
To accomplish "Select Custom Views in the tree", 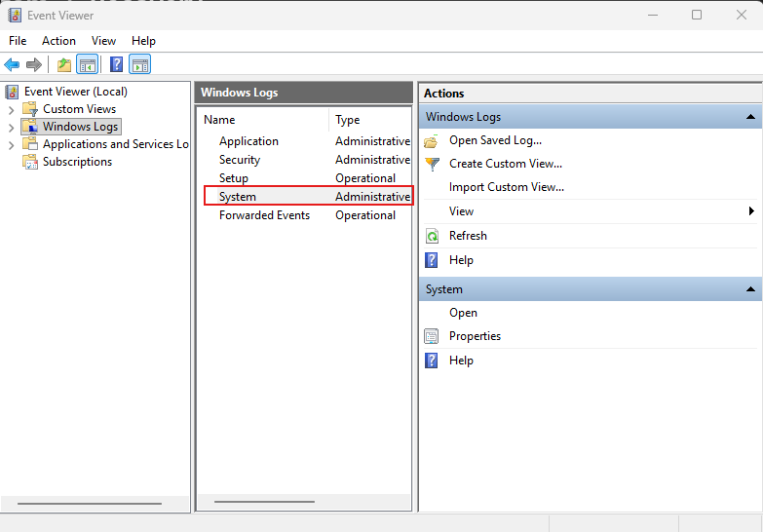I will [79, 109].
